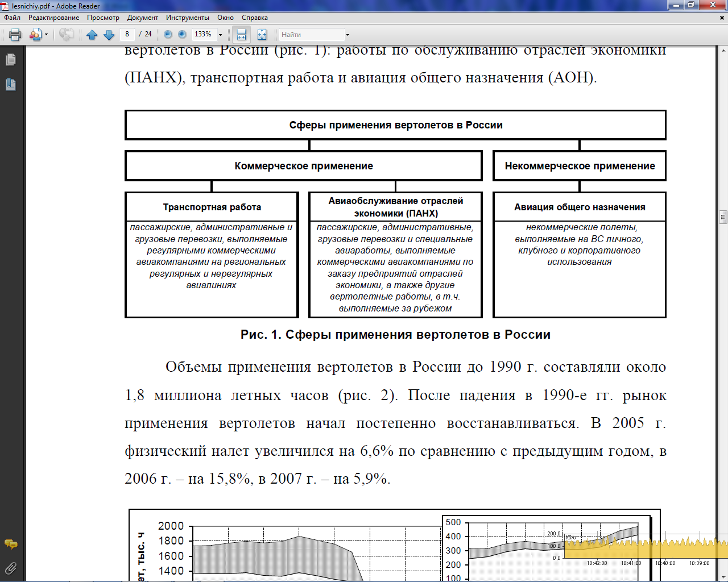Viewport: 728px width, 582px height.
Task: Go to next page with down arrow
Action: point(109,35)
